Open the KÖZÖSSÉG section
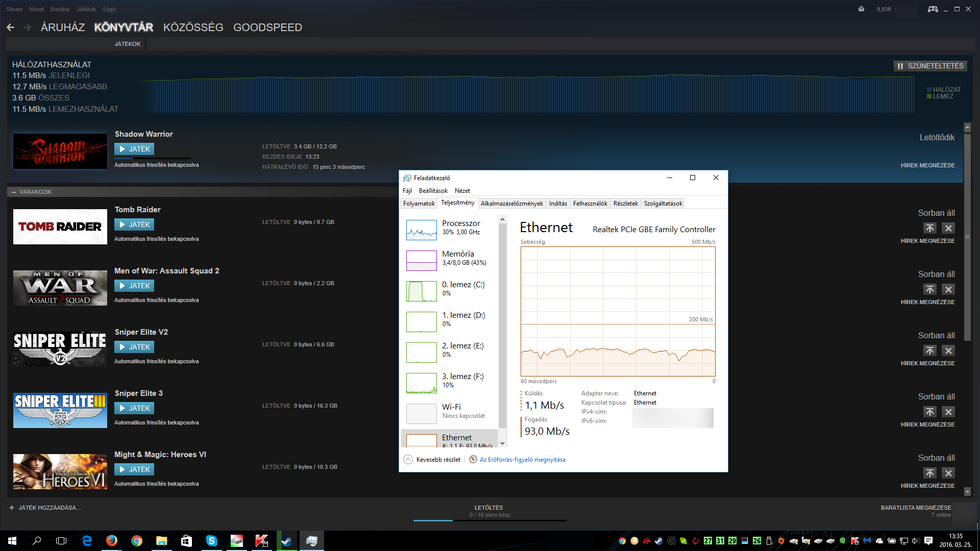Viewport: 980px width, 551px height. (x=193, y=28)
